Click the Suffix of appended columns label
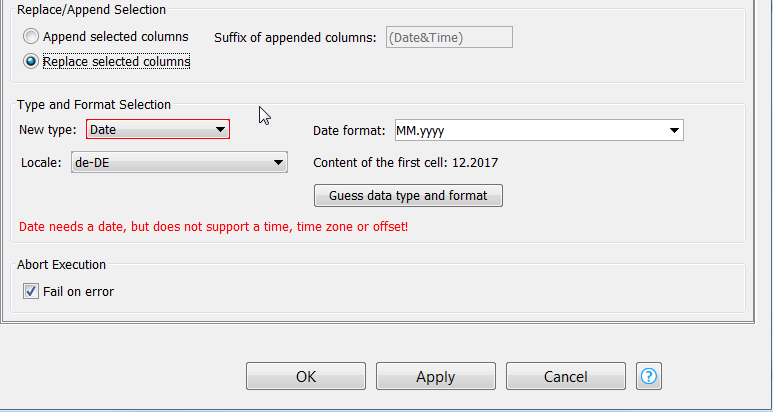Screen dimensions: 773x412 pos(295,37)
